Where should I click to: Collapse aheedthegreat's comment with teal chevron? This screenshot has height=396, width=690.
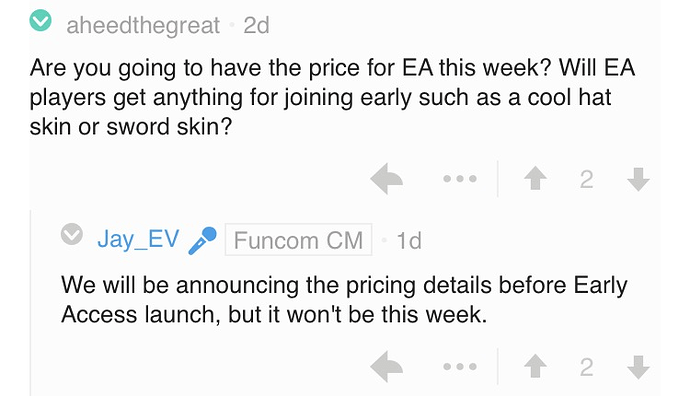tap(40, 21)
